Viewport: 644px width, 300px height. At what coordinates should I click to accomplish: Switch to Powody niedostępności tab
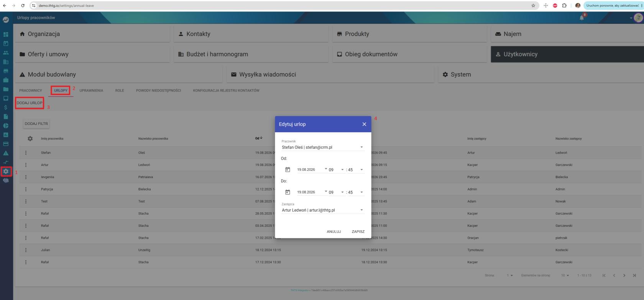(x=158, y=90)
